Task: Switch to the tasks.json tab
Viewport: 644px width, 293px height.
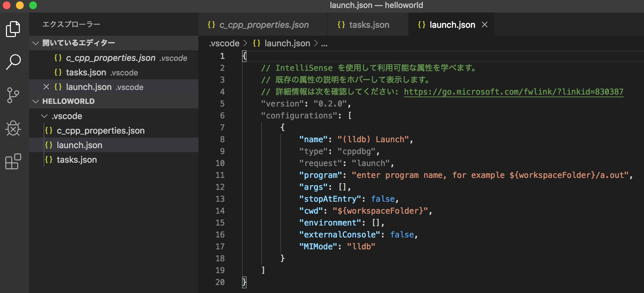Action: (x=368, y=24)
